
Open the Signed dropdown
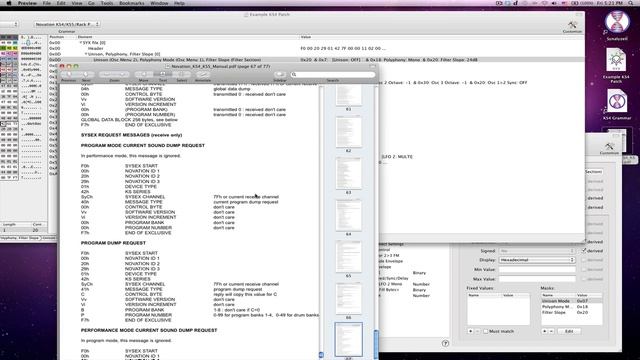pos(537,251)
